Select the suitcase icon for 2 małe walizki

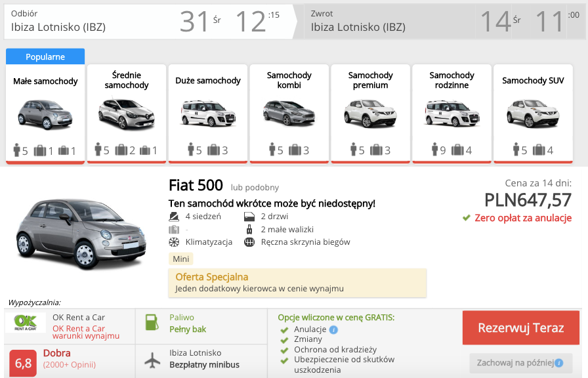[250, 229]
